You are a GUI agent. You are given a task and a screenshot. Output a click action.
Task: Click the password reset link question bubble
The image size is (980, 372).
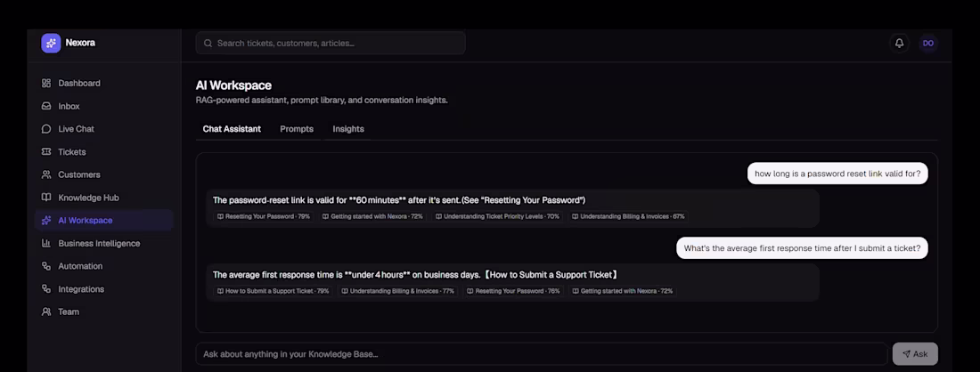pos(837,174)
